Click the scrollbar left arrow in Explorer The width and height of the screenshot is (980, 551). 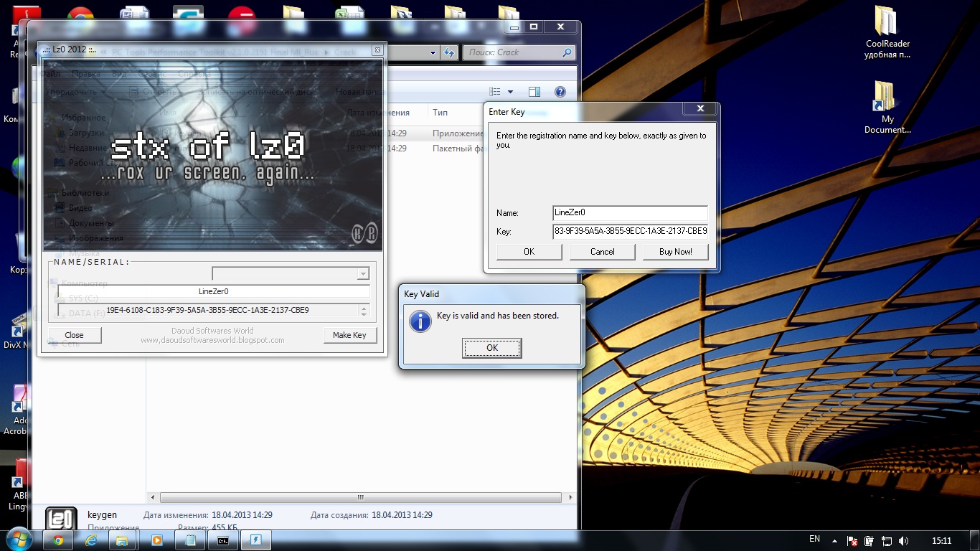[151, 497]
